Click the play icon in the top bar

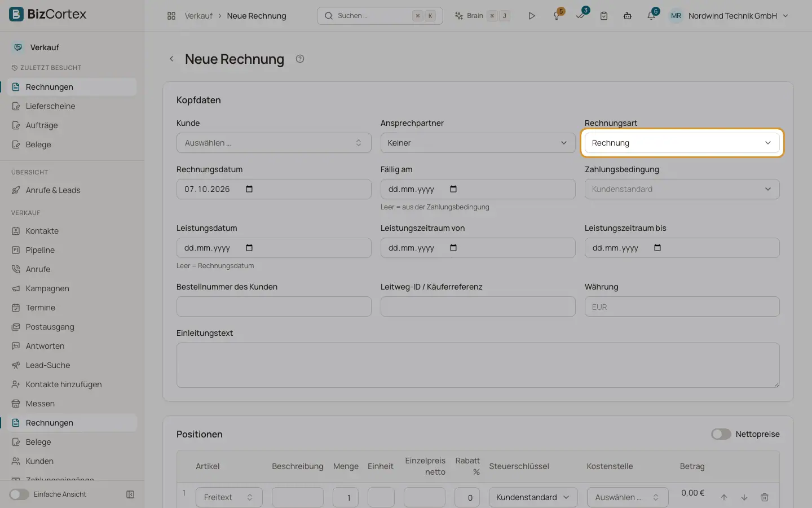click(531, 16)
